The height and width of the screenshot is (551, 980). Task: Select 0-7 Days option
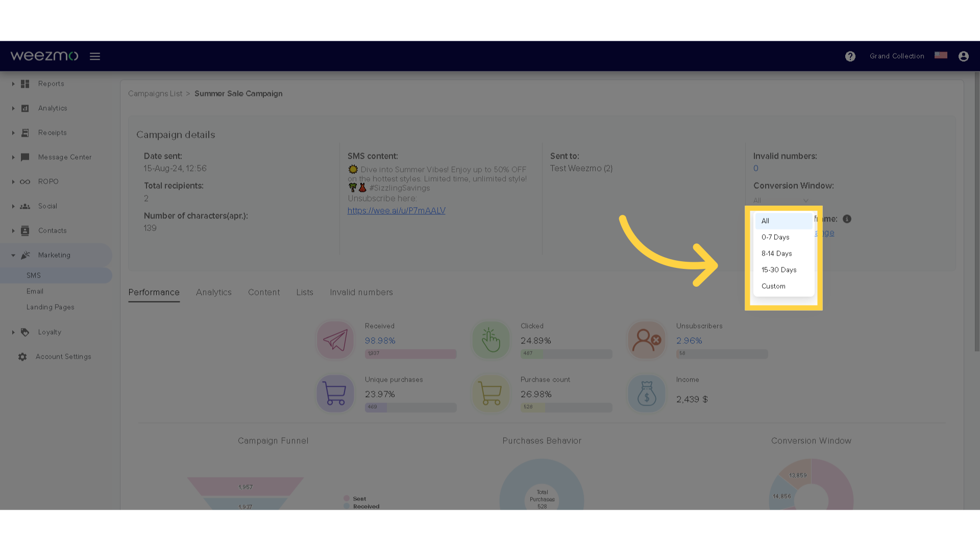point(783,237)
